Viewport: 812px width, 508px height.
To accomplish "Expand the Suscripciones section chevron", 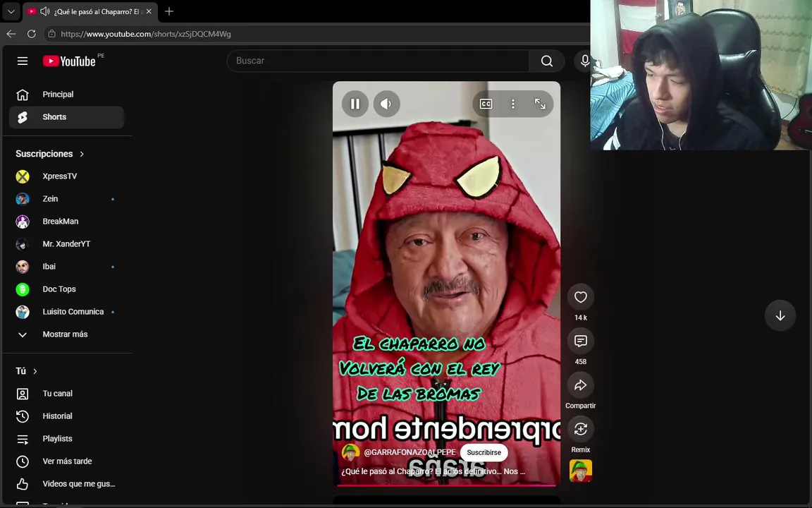I will (x=82, y=154).
